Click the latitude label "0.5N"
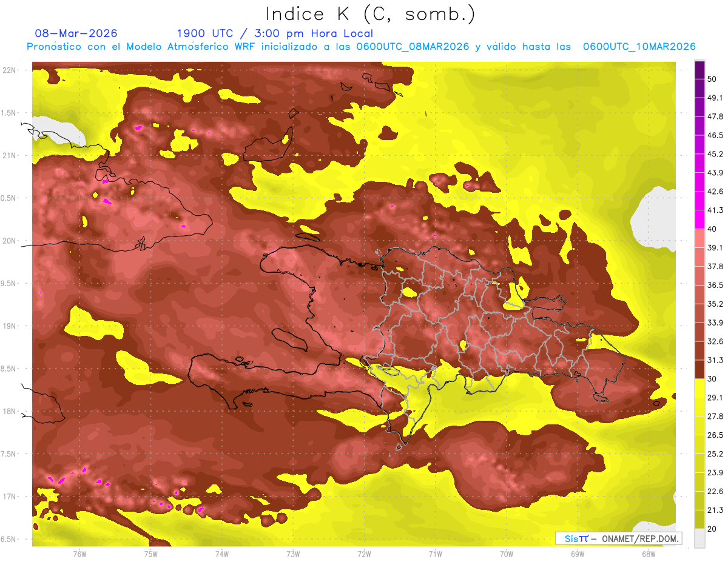 [8, 198]
